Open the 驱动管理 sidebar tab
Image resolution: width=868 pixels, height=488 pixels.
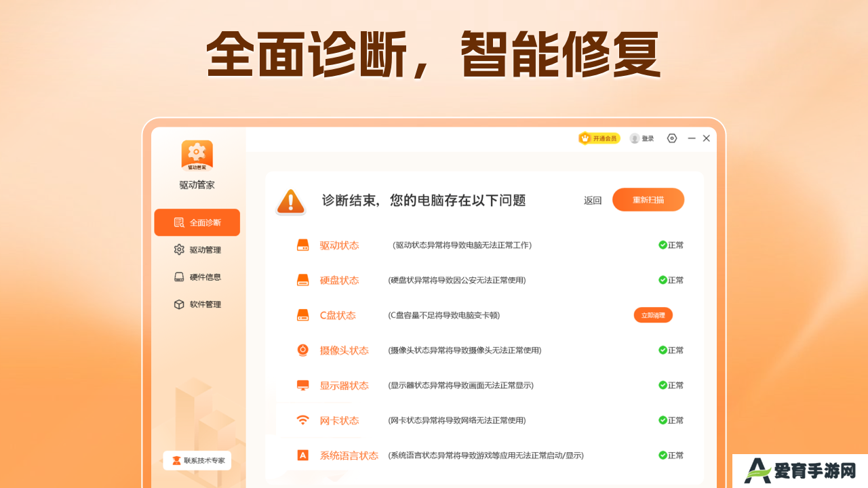[x=197, y=249]
